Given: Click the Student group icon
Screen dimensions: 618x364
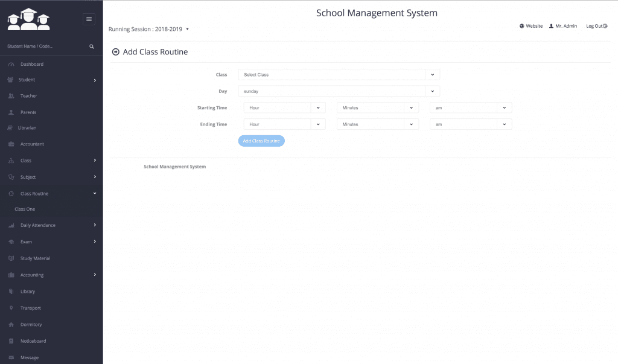Looking at the screenshot, I should click(x=10, y=80).
